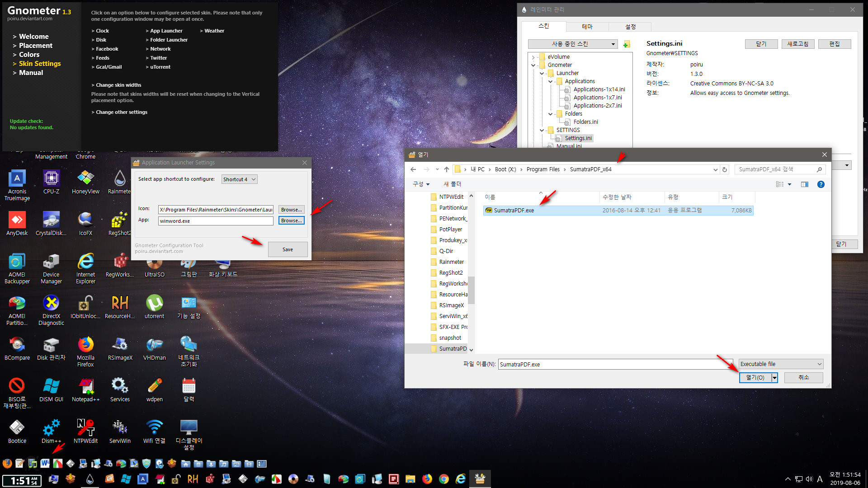The image size is (868, 488).
Task: Switch to the 테마 tab
Action: pos(587,27)
